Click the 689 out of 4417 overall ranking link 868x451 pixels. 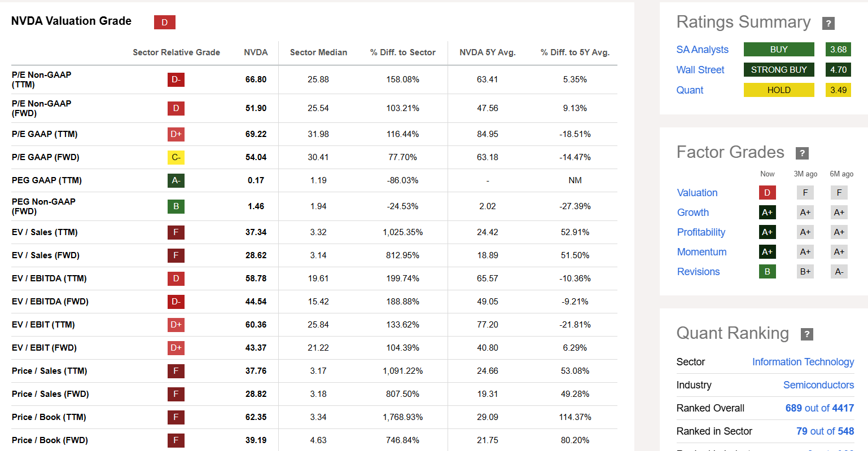[819, 408]
